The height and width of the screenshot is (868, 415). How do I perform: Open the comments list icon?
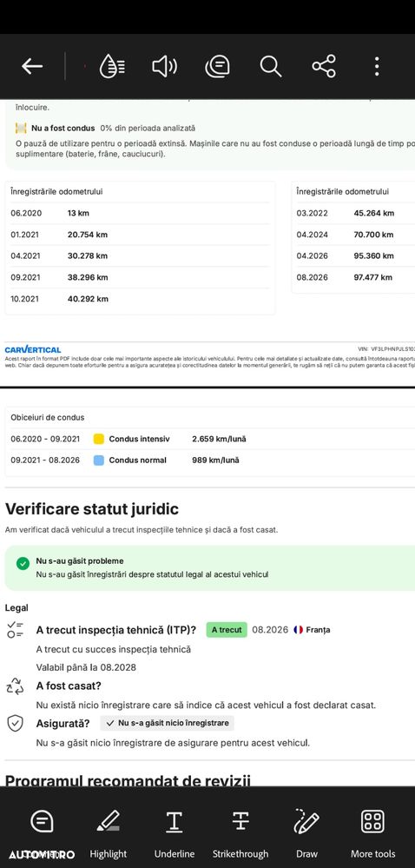click(217, 66)
